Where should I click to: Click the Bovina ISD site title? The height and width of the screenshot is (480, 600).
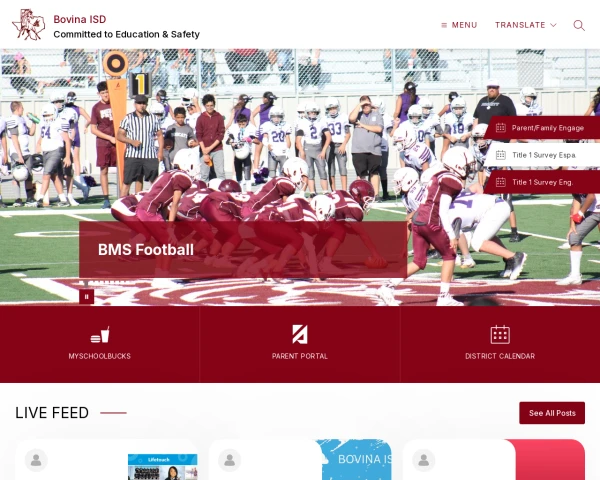click(x=80, y=19)
